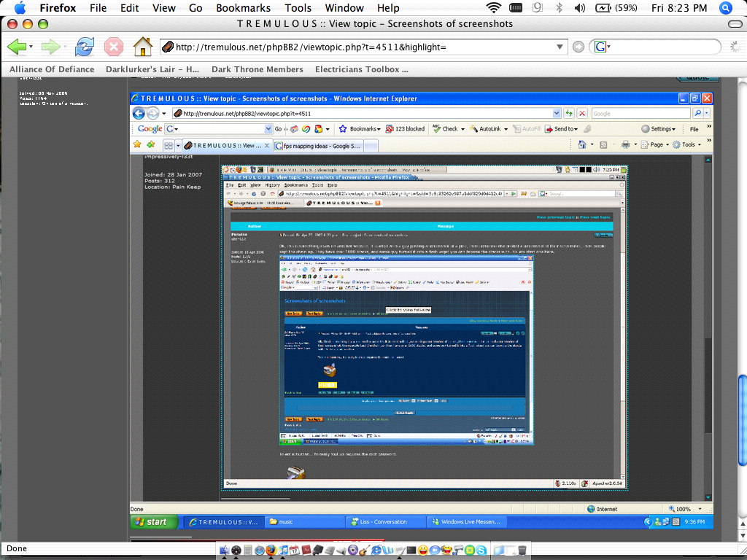Open the Help menu in the Mac menu bar
This screenshot has width=747, height=560.
tap(388, 7)
